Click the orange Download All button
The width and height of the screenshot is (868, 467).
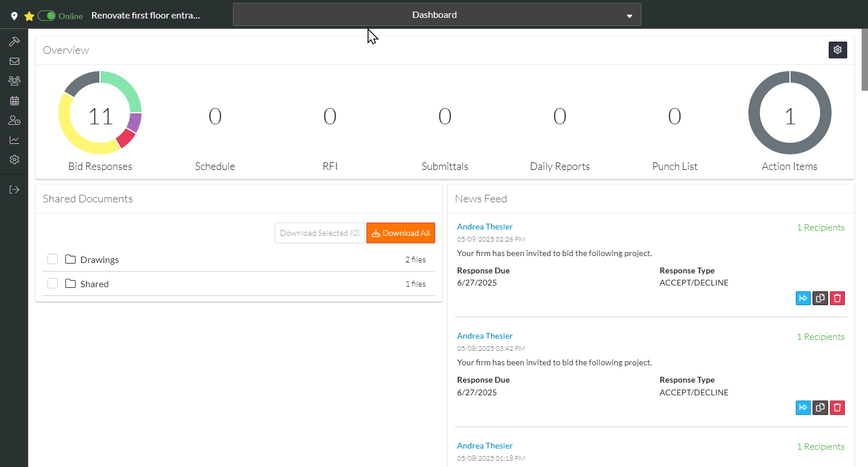pos(400,233)
